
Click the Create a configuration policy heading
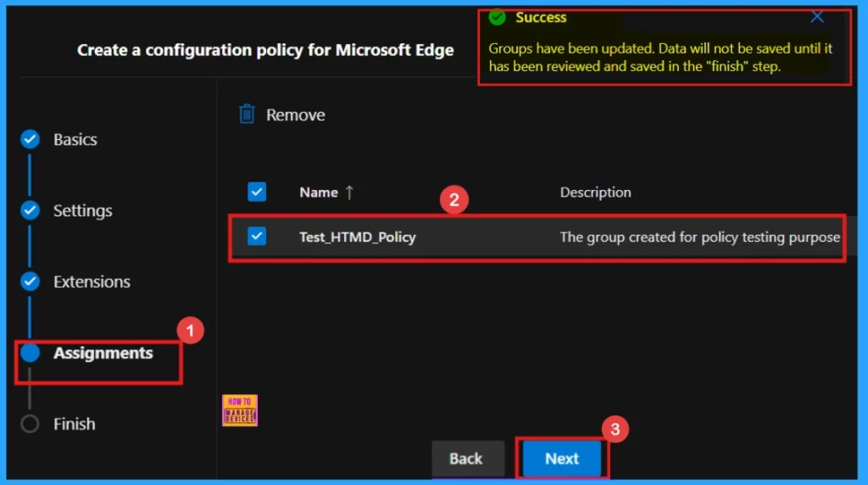point(265,50)
